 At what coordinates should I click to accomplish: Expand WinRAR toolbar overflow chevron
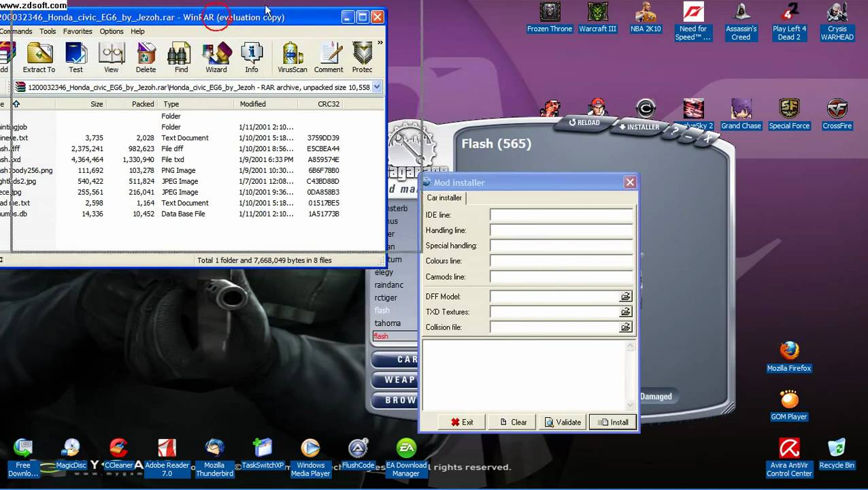tap(380, 43)
